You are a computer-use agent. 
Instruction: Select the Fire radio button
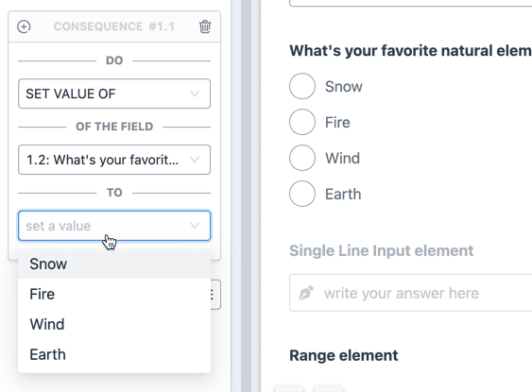tap(302, 122)
